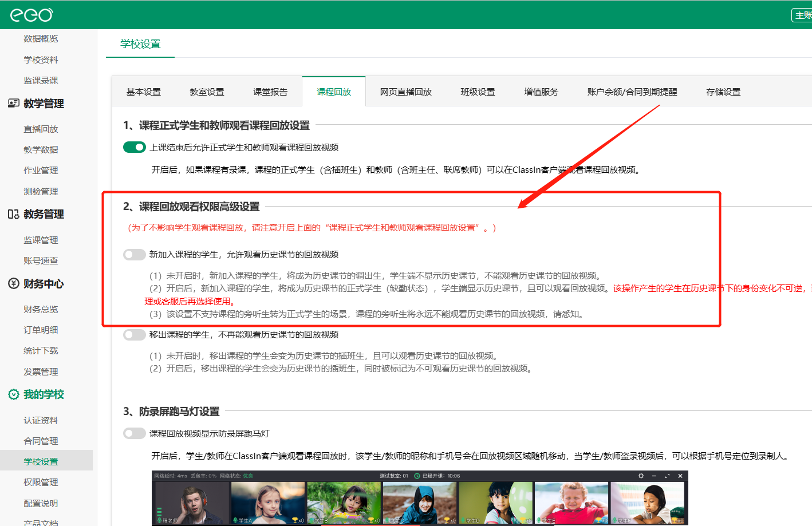Click heading 防录屏跑马灯设置
Image resolution: width=812 pixels, height=526 pixels.
tap(179, 412)
